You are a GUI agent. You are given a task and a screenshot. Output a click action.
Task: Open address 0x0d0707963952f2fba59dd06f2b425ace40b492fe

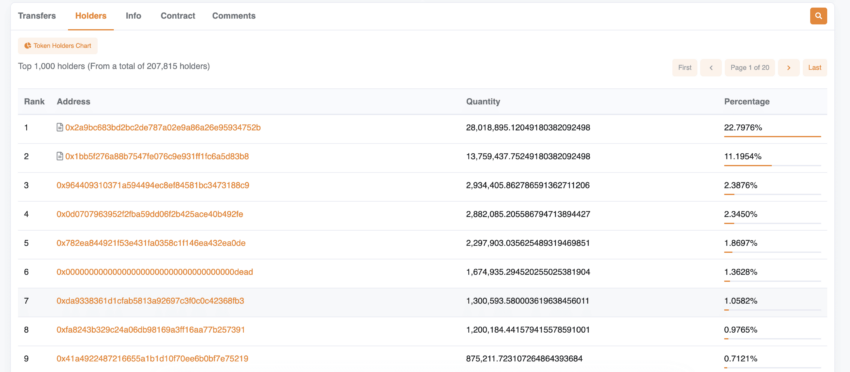click(150, 214)
